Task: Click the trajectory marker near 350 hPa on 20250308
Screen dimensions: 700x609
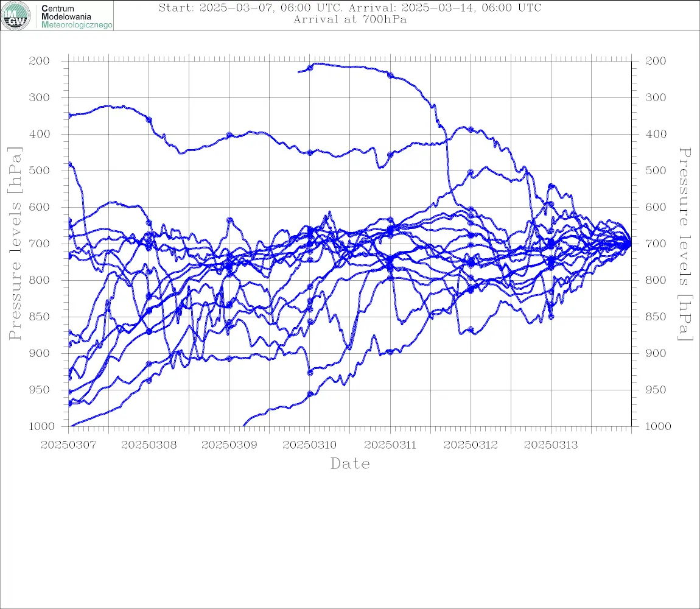Action: 149,120
